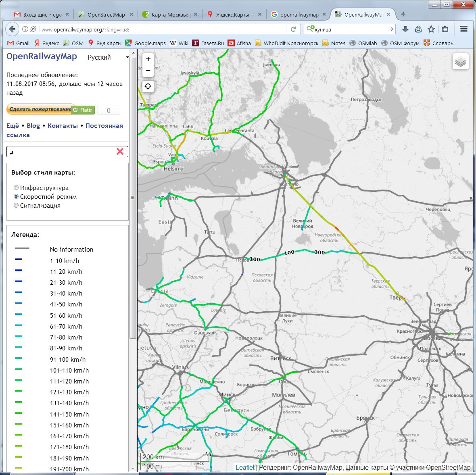
Task: Show site information icon in address bar
Action: click(x=25, y=29)
